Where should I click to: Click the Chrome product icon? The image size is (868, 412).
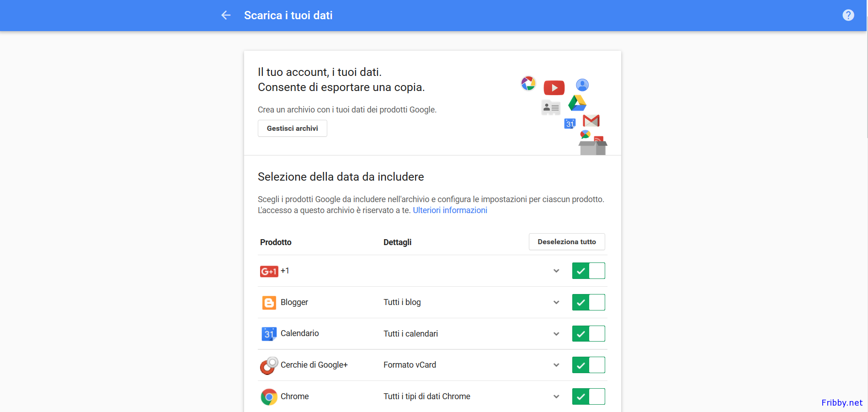[x=269, y=396]
